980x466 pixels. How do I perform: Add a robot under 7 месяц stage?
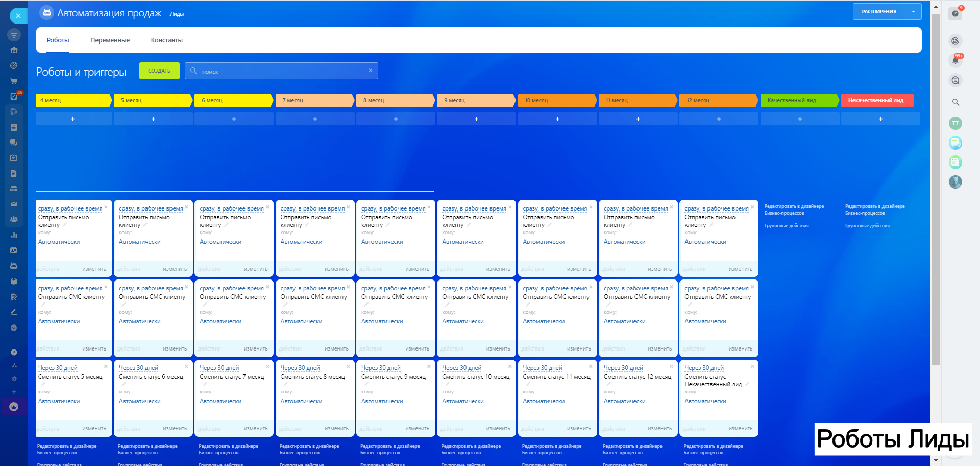coord(315,119)
